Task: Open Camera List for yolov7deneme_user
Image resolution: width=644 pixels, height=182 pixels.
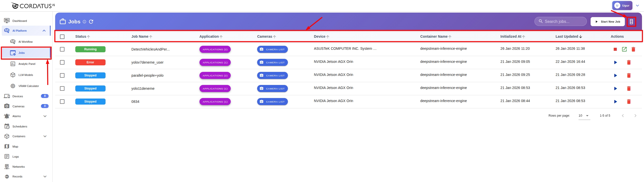Action: [272, 63]
